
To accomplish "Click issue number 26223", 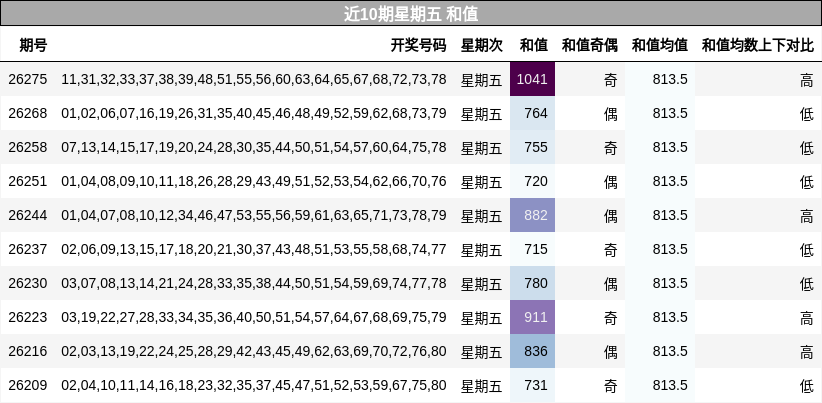I will click(x=28, y=317).
